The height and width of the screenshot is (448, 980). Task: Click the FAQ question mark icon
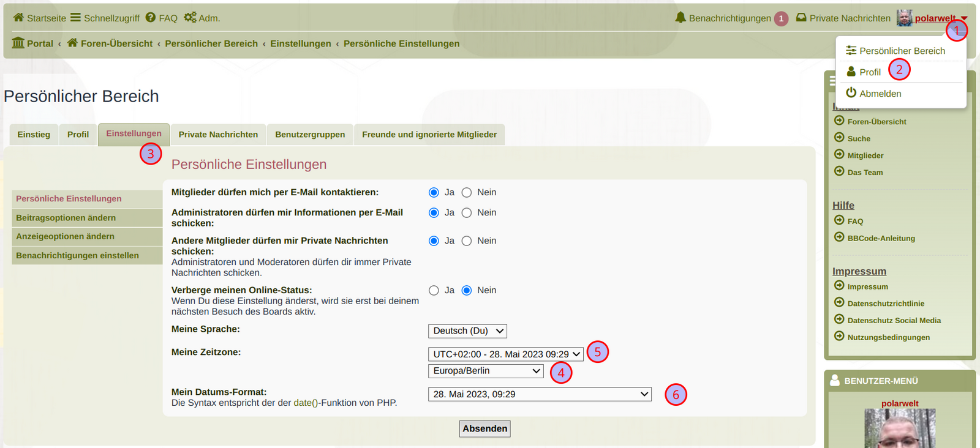point(151,18)
